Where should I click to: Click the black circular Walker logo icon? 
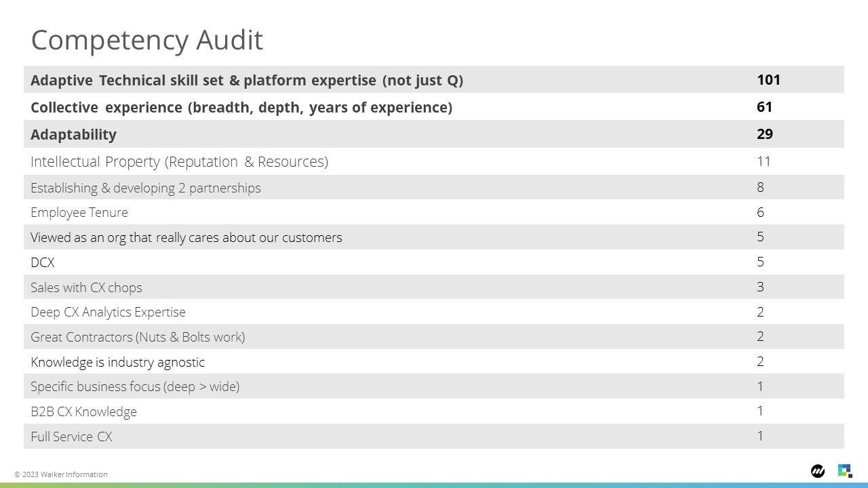coord(818,471)
